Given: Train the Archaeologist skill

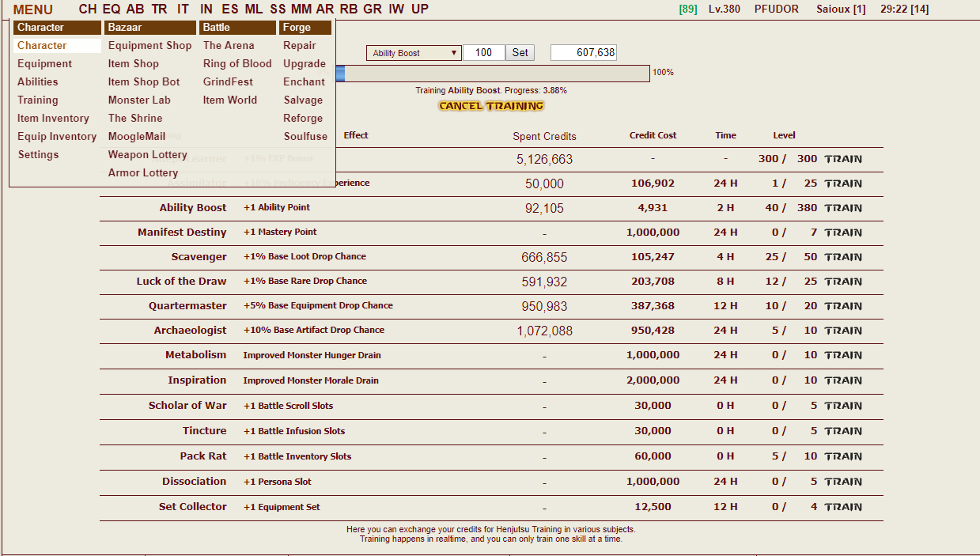Looking at the screenshot, I should tap(842, 331).
